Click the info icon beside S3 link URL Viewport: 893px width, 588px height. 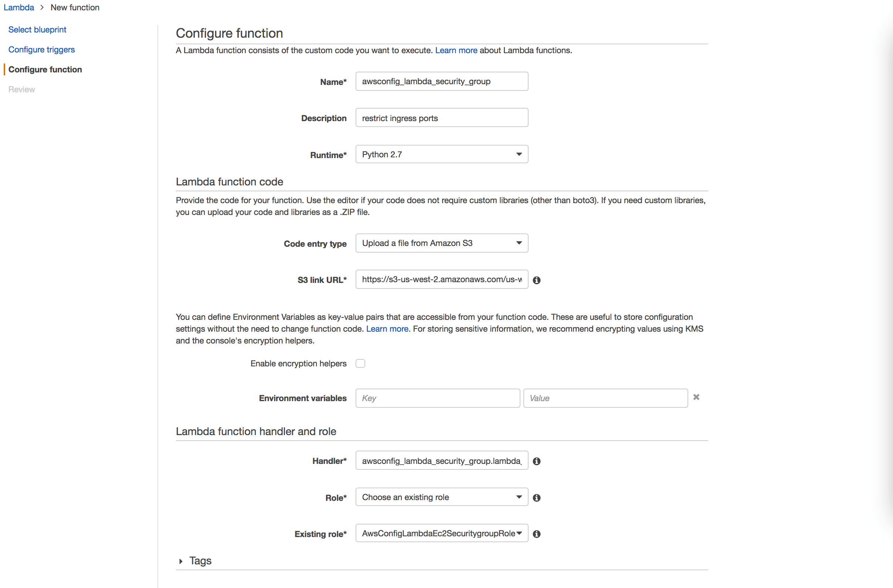[x=537, y=280]
